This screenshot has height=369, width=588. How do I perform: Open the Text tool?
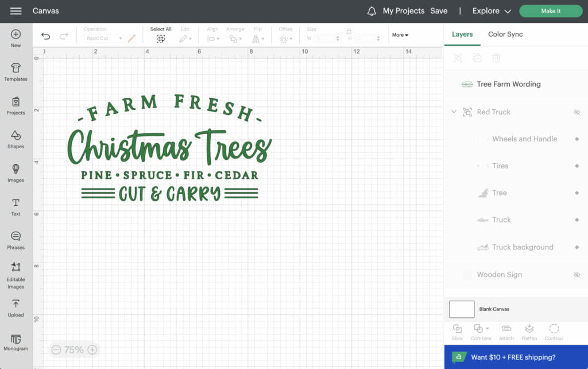(16, 205)
